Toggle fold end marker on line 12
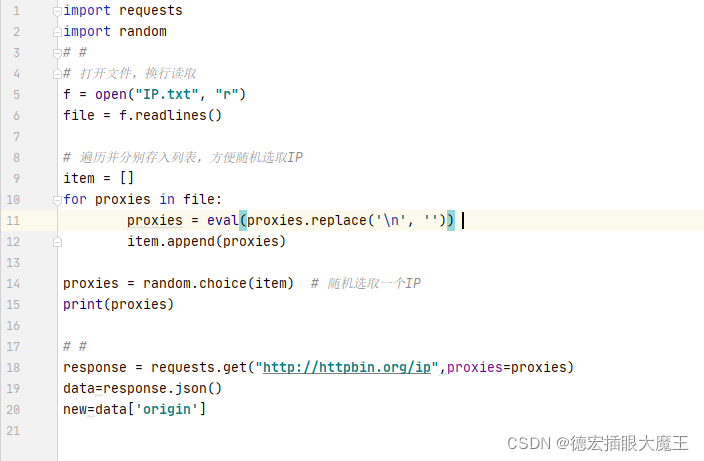This screenshot has width=704, height=461. (57, 242)
